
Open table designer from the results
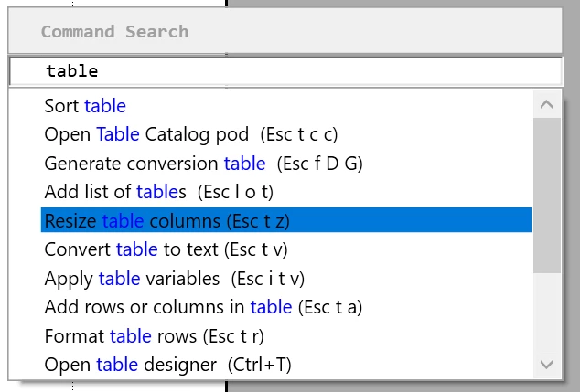coord(167,365)
